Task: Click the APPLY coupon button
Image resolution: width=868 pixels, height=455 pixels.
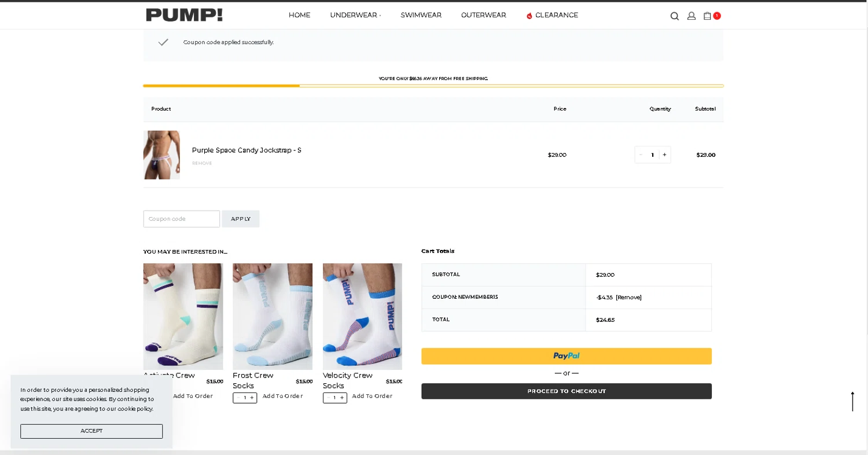Action: pos(241,219)
